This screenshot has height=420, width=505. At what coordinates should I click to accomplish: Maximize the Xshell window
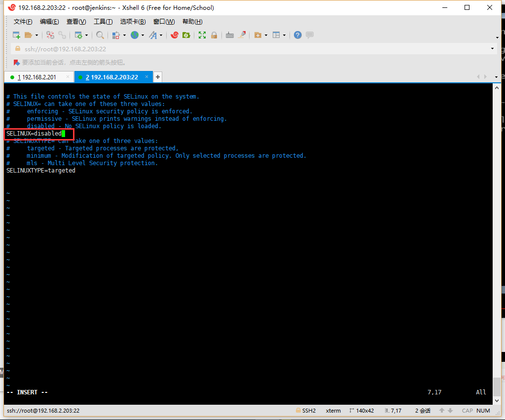click(x=467, y=7)
